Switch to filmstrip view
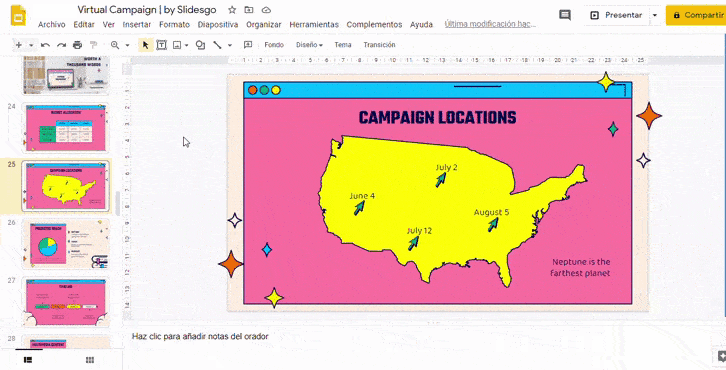The height and width of the screenshot is (370, 726). [x=28, y=360]
